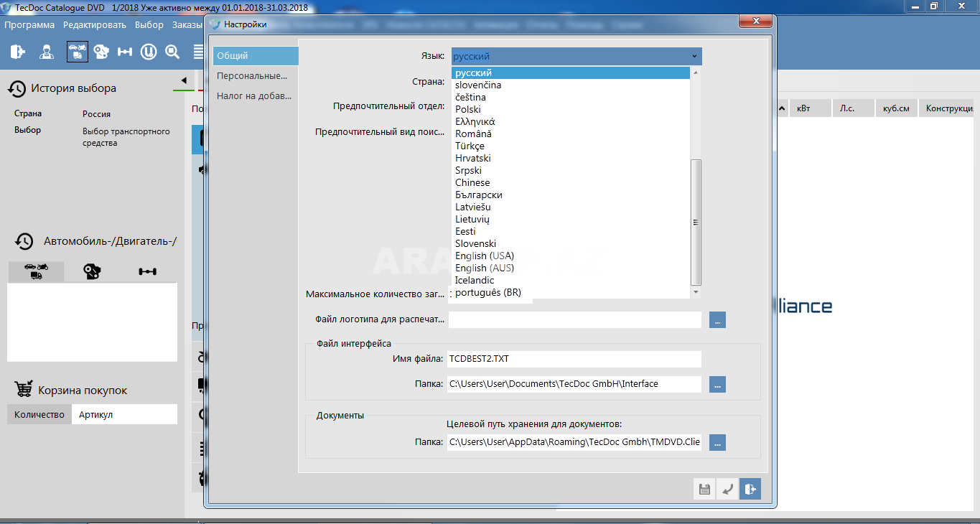Open the Редактировать menu
Screen dimensions: 980x524
point(95,25)
